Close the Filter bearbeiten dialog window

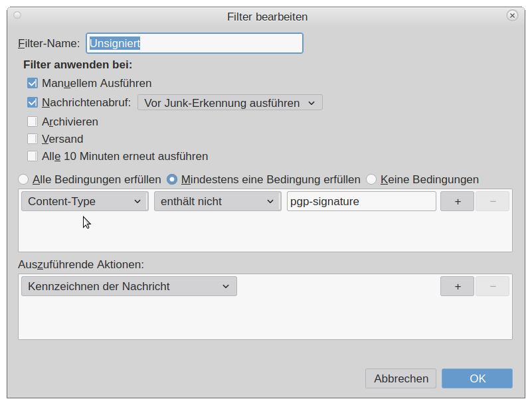[512, 15]
